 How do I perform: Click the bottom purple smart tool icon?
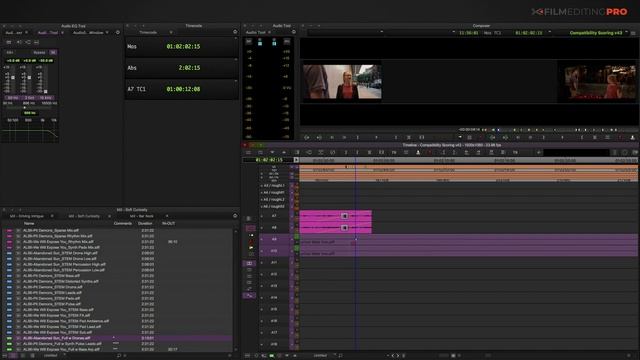(x=249, y=295)
